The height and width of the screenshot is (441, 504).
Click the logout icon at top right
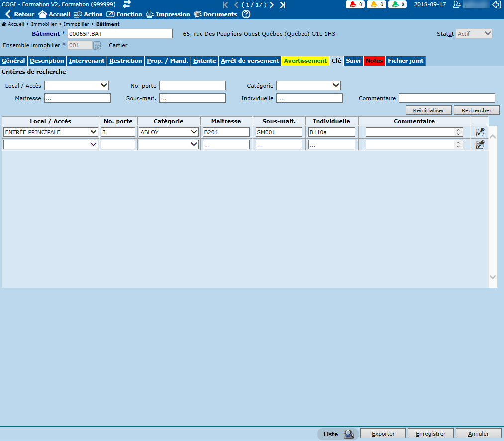(496, 4)
